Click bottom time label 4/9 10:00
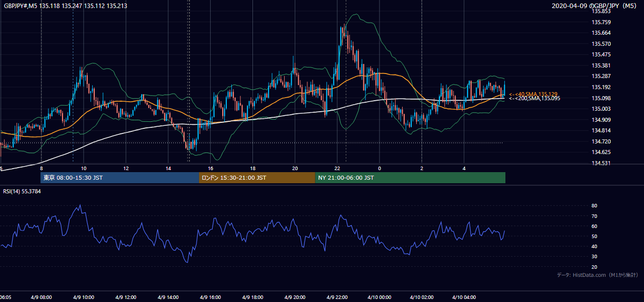 (x=84, y=297)
